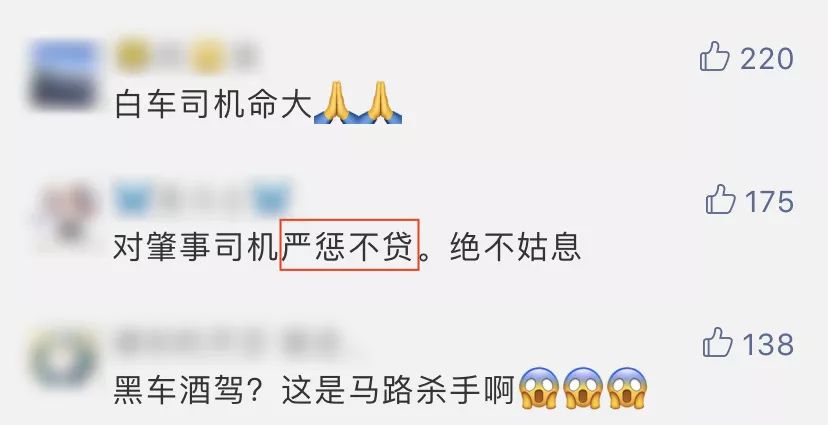Click the last praying hands emoji
828x425 pixels.
tap(380, 103)
